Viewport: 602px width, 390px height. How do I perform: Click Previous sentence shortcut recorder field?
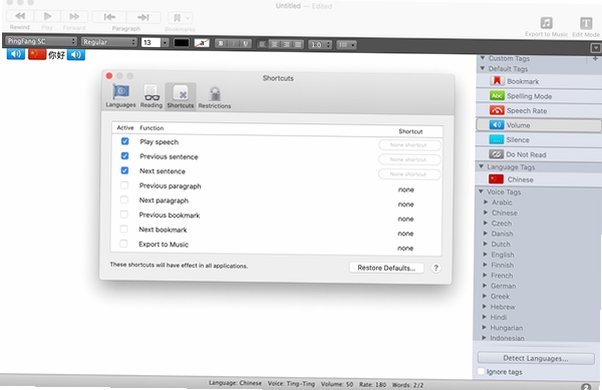click(x=409, y=160)
